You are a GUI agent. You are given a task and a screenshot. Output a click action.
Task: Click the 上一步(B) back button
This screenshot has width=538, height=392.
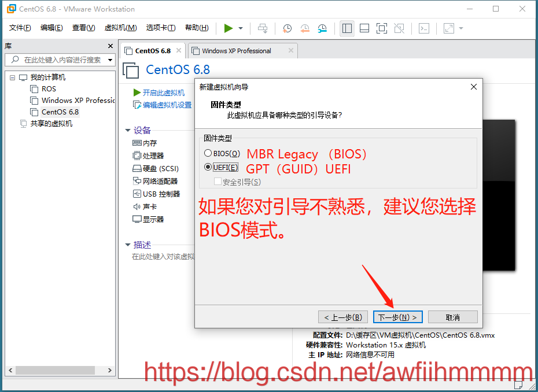coord(343,317)
